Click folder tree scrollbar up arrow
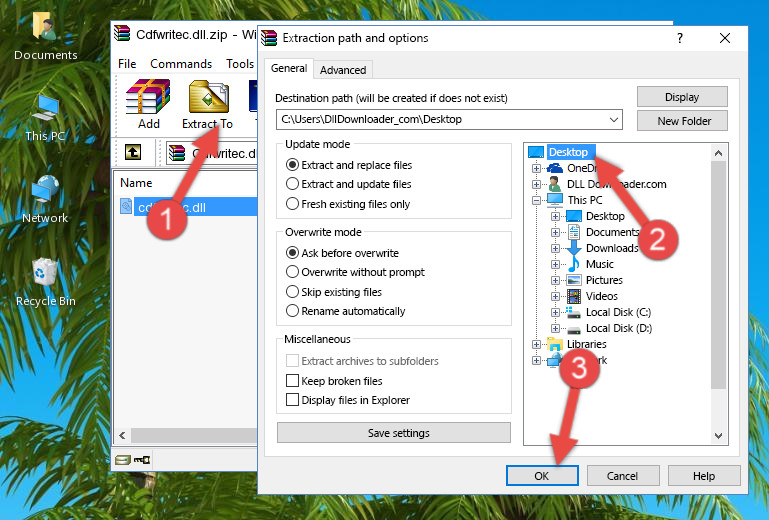The height and width of the screenshot is (520, 769). (718, 153)
